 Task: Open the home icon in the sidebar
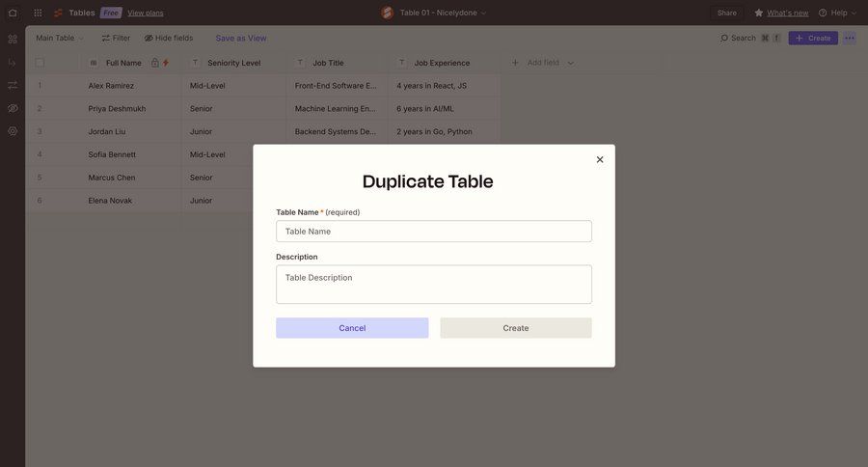13,13
